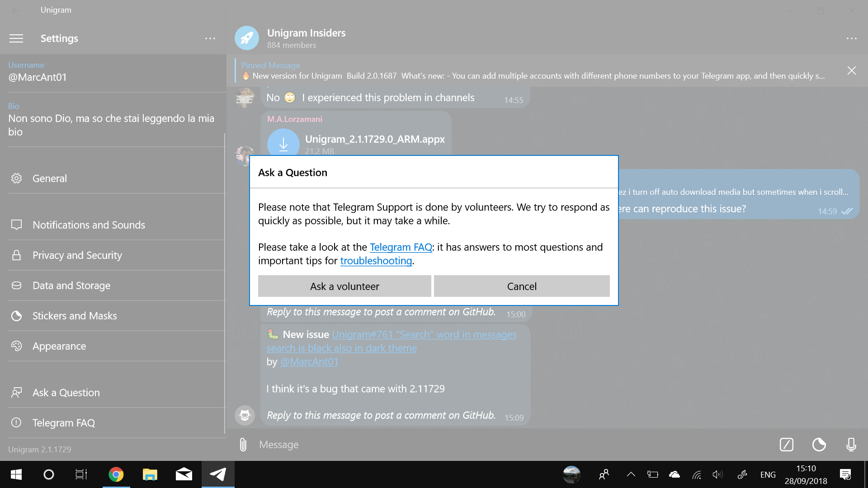Open the chat options menu in the header
The height and width of the screenshot is (488, 868).
click(x=853, y=38)
